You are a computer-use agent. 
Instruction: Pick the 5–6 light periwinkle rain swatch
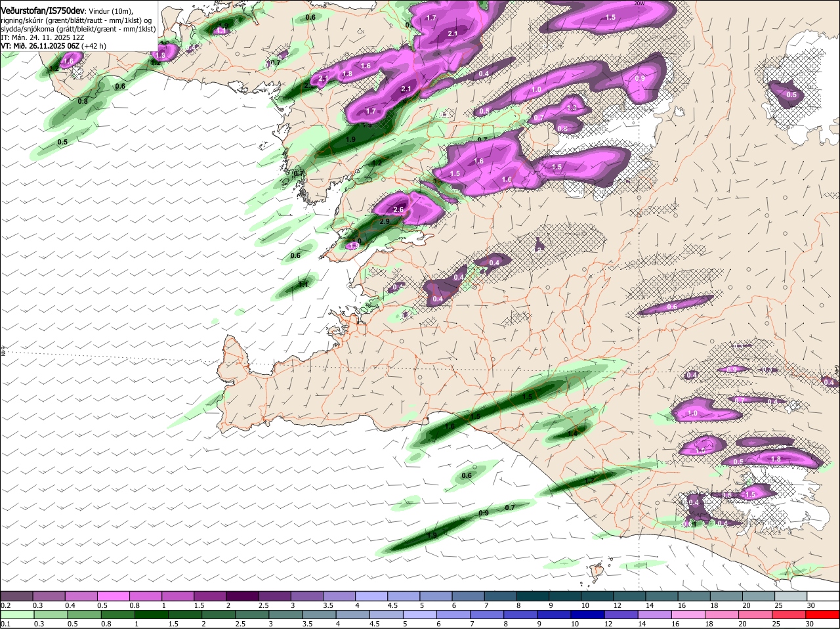click(x=421, y=615)
